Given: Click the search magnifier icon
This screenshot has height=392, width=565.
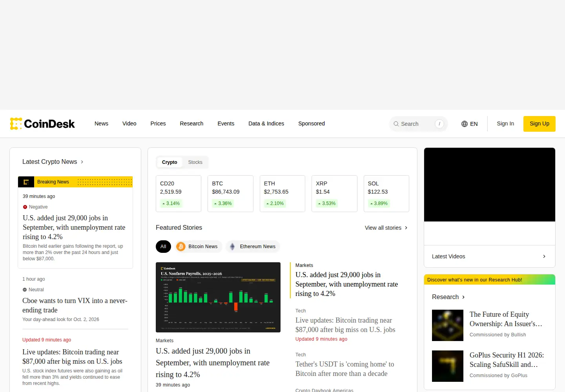Looking at the screenshot, I should click(x=396, y=124).
